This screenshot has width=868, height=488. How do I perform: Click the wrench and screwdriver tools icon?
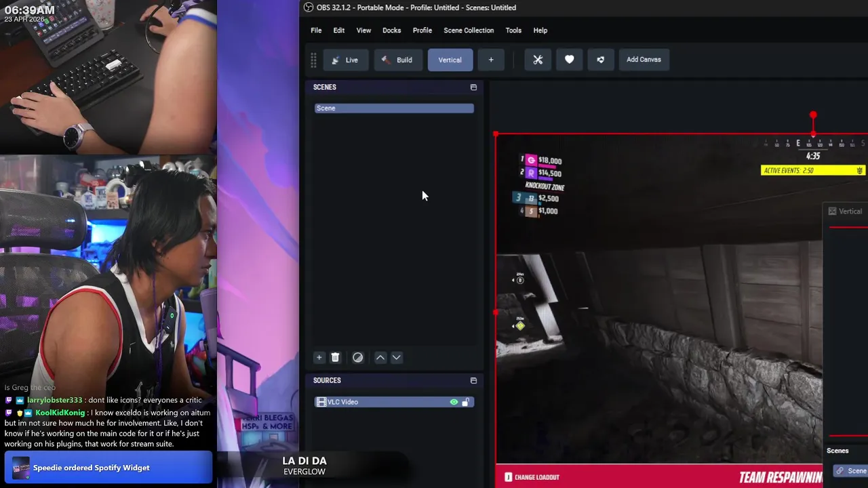click(x=538, y=60)
